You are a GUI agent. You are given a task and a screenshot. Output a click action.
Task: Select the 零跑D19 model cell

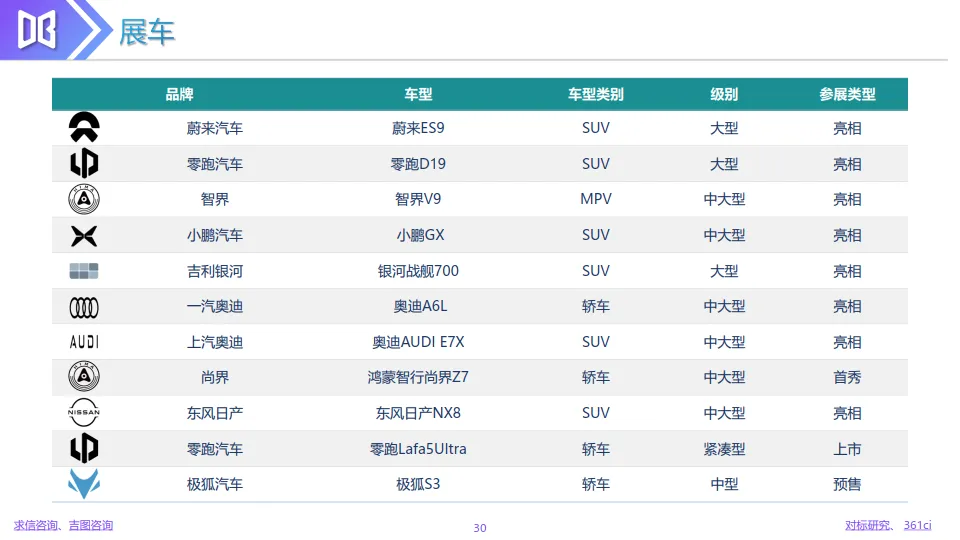pyautogui.click(x=418, y=164)
